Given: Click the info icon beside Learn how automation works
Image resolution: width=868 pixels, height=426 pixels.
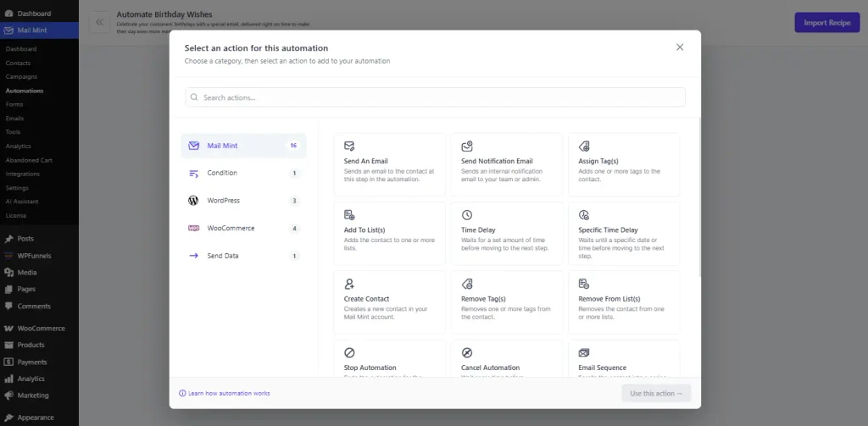Looking at the screenshot, I should [182, 393].
